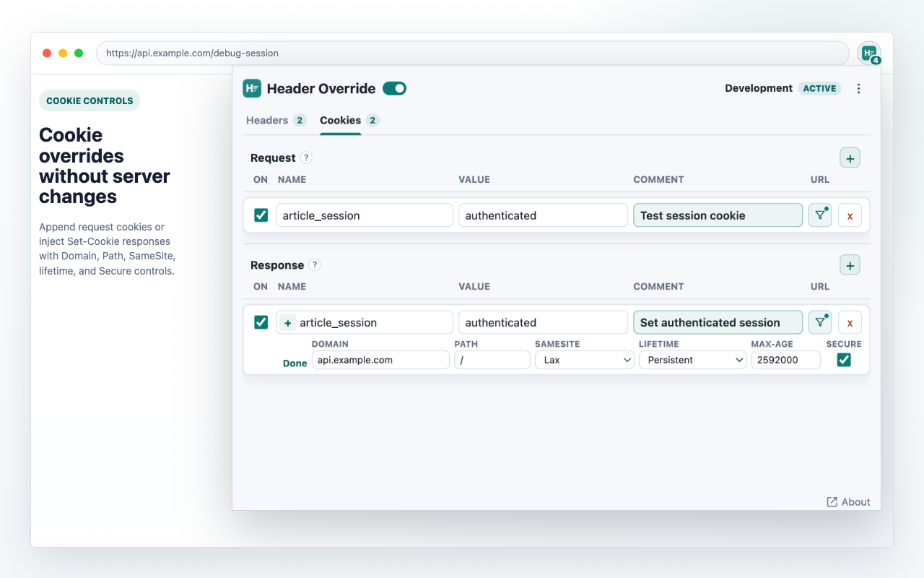Delete the Set authenticated session response row
924x578 pixels.
pos(850,322)
